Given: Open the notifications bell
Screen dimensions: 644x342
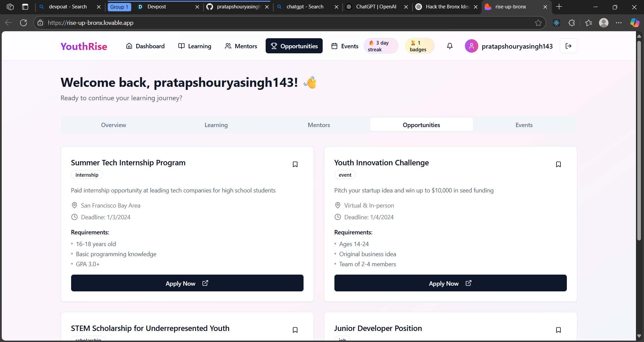Looking at the screenshot, I should coord(450,46).
